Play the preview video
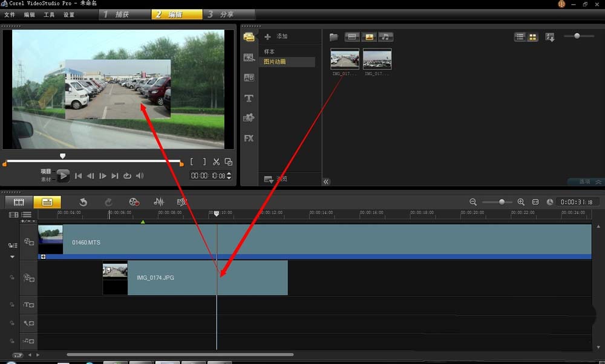The width and height of the screenshot is (605, 364). coord(63,176)
